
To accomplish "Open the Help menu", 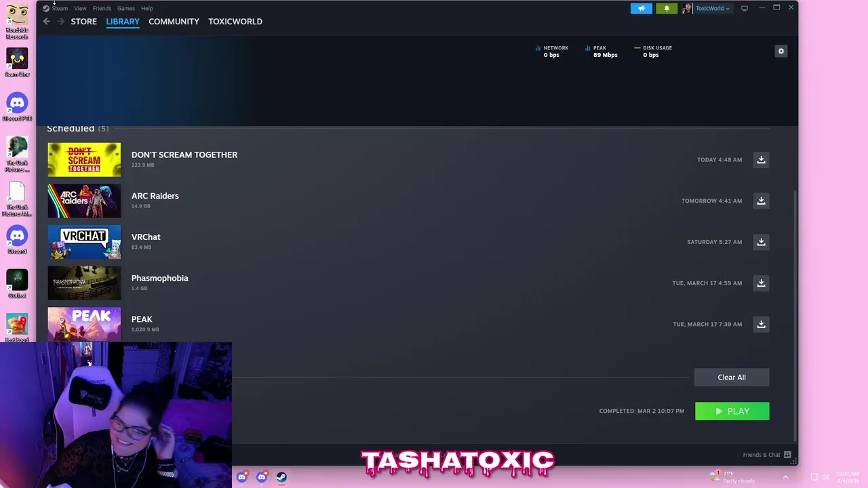I will click(x=147, y=8).
